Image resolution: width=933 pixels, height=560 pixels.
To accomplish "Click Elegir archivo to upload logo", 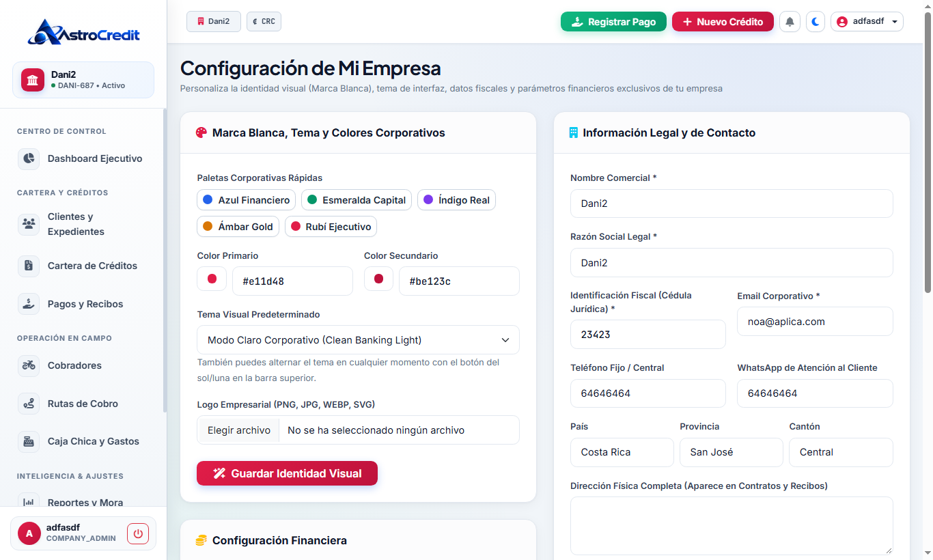I will 238,430.
